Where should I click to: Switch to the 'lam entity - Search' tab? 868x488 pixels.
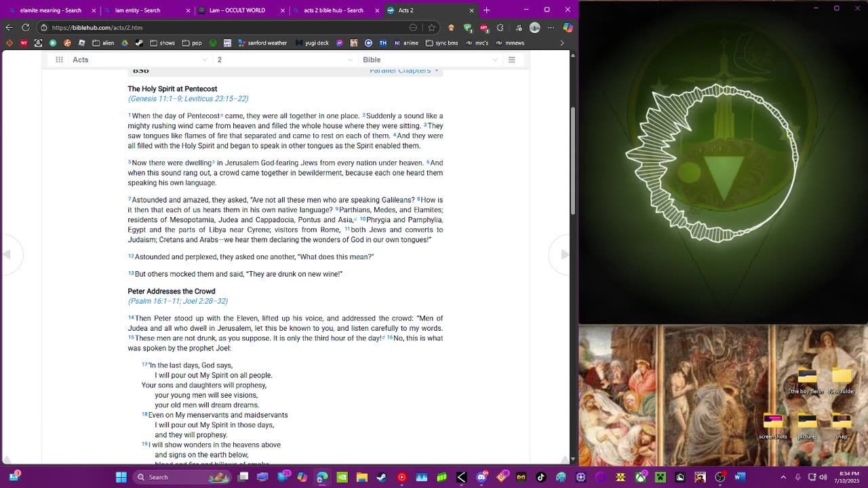pyautogui.click(x=145, y=10)
